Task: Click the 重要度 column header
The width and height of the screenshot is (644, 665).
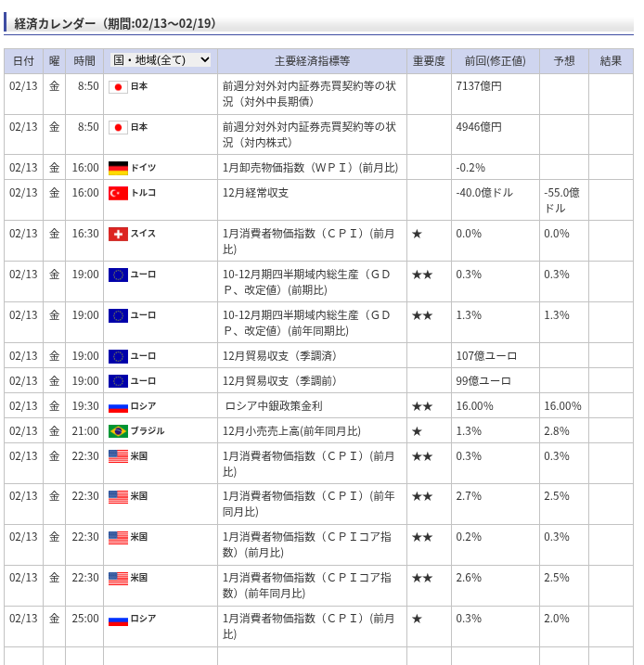Action: point(429,61)
